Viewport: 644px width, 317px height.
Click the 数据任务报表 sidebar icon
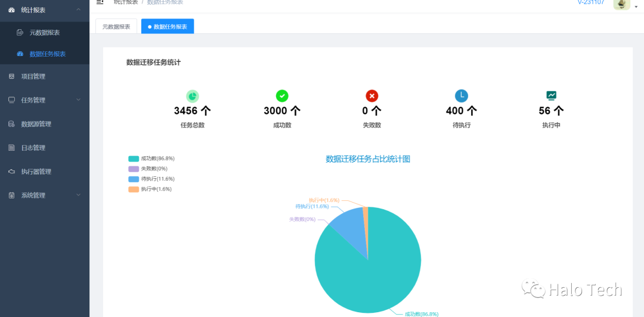click(x=20, y=54)
